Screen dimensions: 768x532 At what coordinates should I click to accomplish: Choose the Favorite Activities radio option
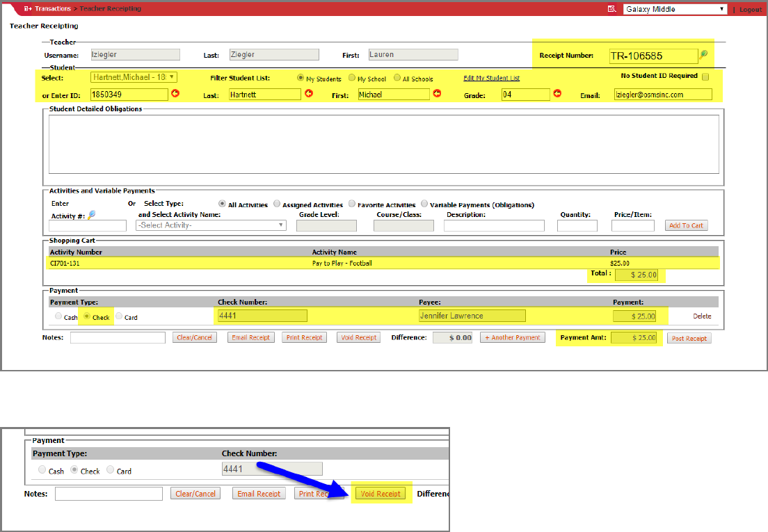tap(352, 204)
